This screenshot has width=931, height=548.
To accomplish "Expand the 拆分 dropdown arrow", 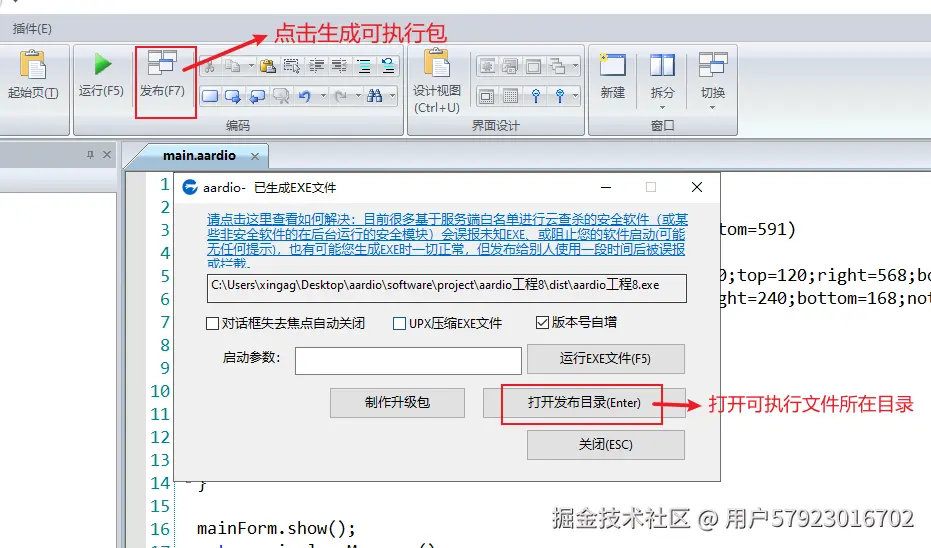I will (662, 107).
